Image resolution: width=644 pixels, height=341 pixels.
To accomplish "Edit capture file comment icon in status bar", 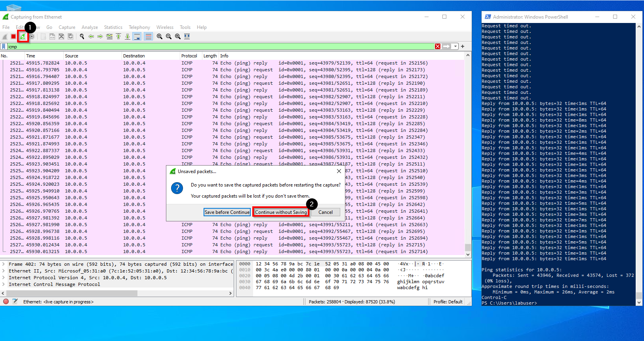I will point(15,301).
